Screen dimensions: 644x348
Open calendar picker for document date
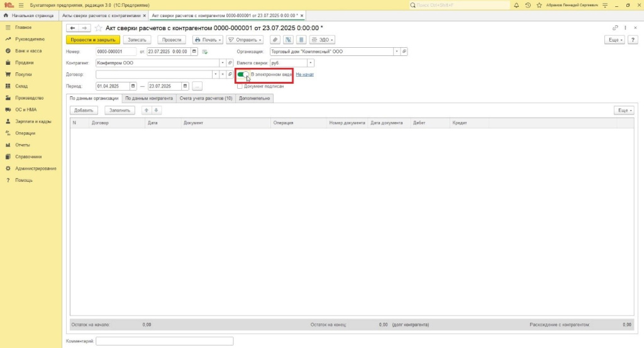coord(194,52)
